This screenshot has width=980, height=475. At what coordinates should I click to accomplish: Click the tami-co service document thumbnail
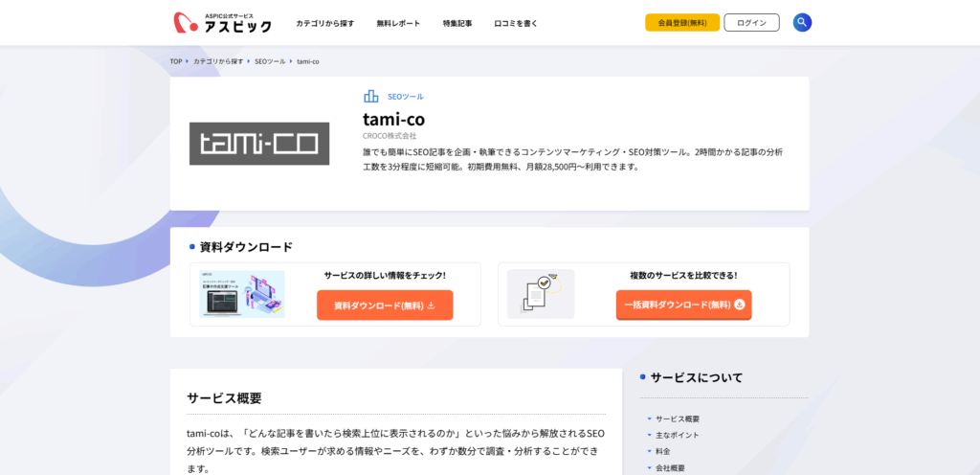coord(242,294)
